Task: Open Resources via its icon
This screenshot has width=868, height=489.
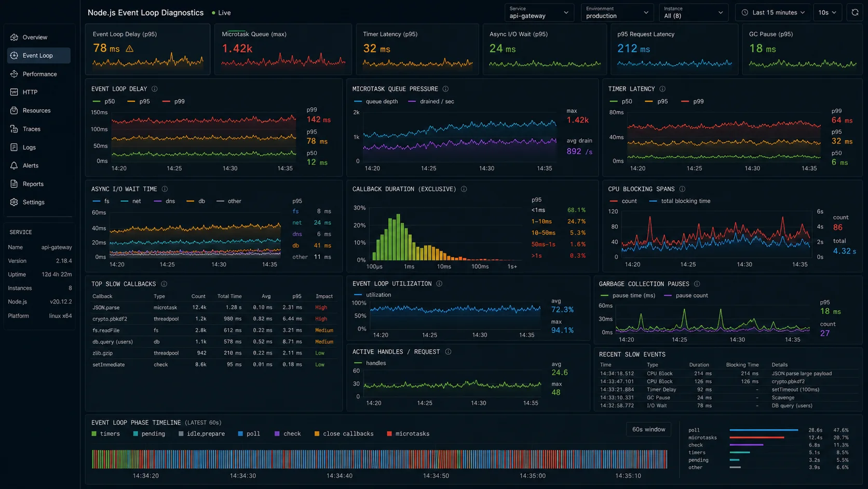Action: coord(14,111)
